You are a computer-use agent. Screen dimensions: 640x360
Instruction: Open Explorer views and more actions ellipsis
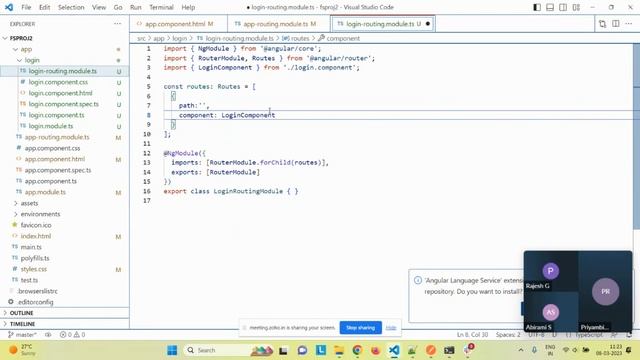pos(118,24)
